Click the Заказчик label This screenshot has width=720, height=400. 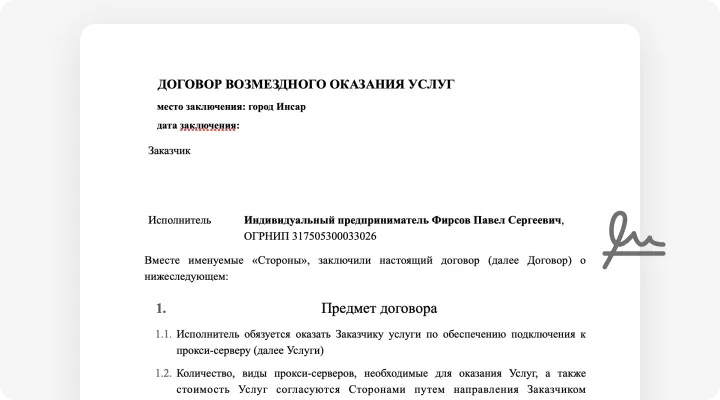(x=169, y=151)
